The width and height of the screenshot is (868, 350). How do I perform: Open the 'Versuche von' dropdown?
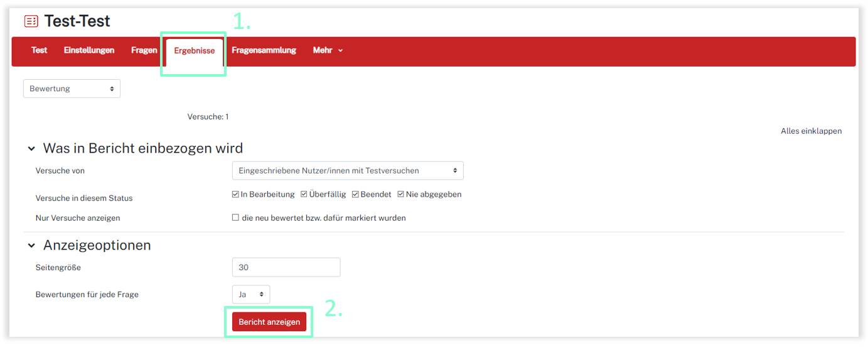click(347, 170)
